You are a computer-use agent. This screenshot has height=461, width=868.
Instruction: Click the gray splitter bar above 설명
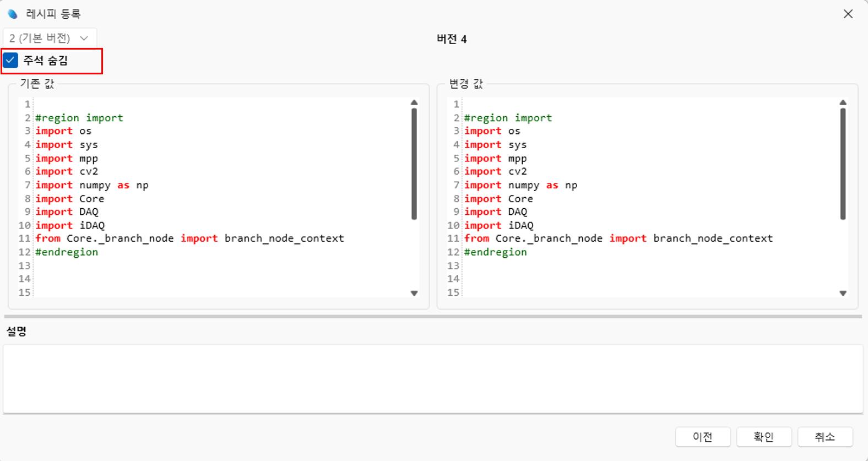(433, 317)
